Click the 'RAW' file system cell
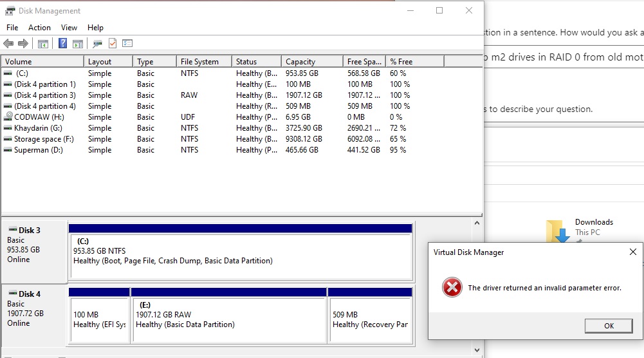644x358 pixels. click(x=189, y=95)
